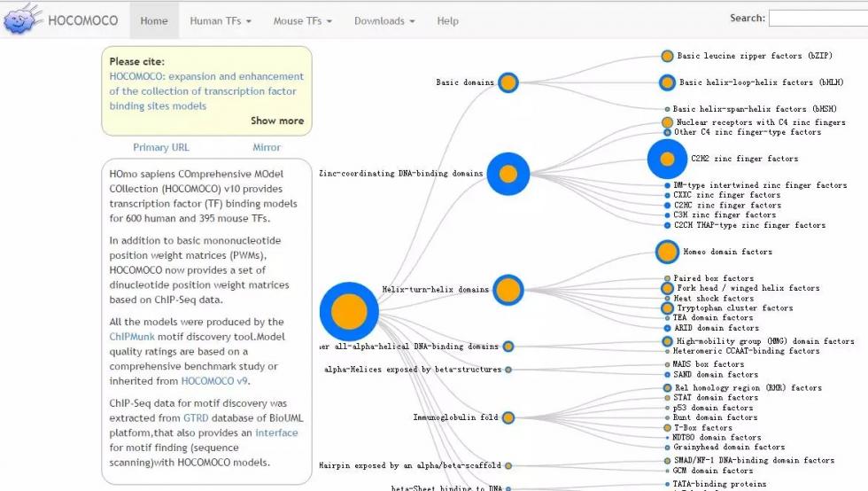868x491 pixels.
Task: Open the motif finding interface link
Action: pyautogui.click(x=276, y=433)
